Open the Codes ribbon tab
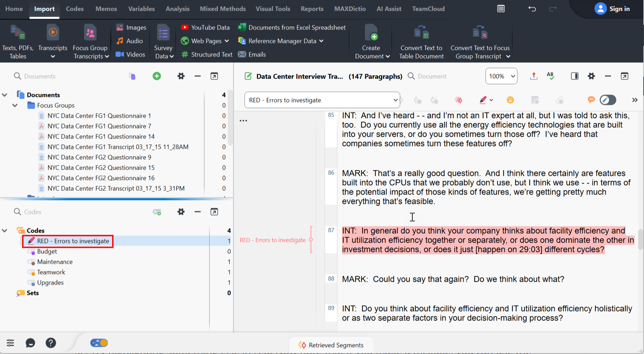Viewport: 644px width, 354px height. (x=75, y=9)
